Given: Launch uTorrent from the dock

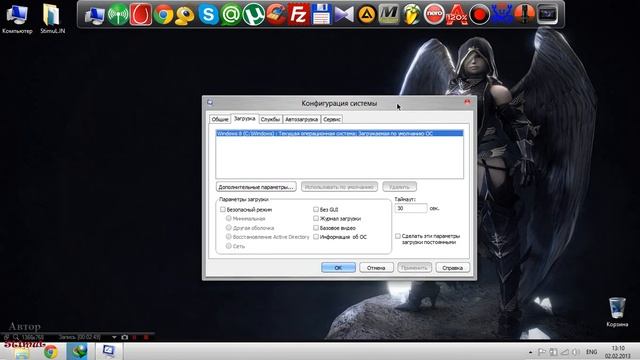Looking at the screenshot, I should [x=253, y=15].
